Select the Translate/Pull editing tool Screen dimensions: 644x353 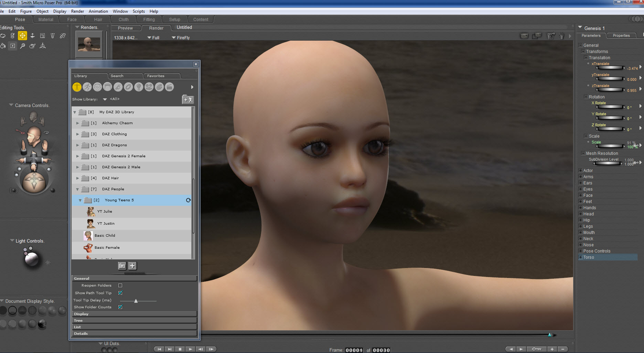(x=22, y=36)
